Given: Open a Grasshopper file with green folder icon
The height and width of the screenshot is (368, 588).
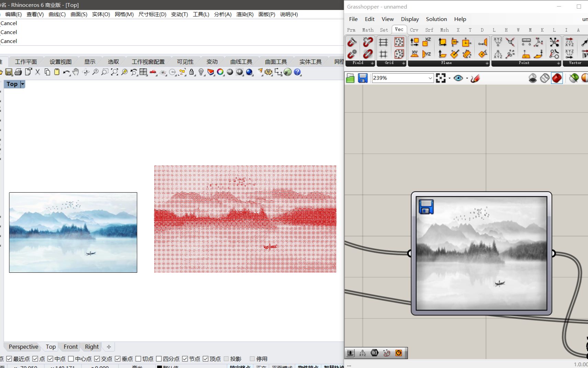Looking at the screenshot, I should pyautogui.click(x=350, y=78).
